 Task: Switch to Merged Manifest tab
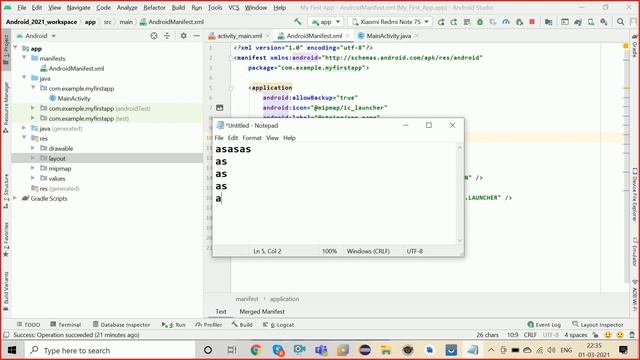(262, 311)
